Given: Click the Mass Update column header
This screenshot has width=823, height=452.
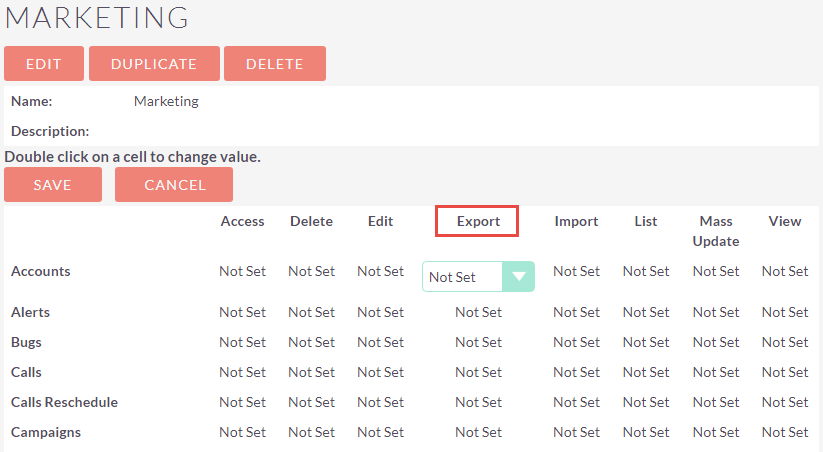Looking at the screenshot, I should [x=716, y=231].
